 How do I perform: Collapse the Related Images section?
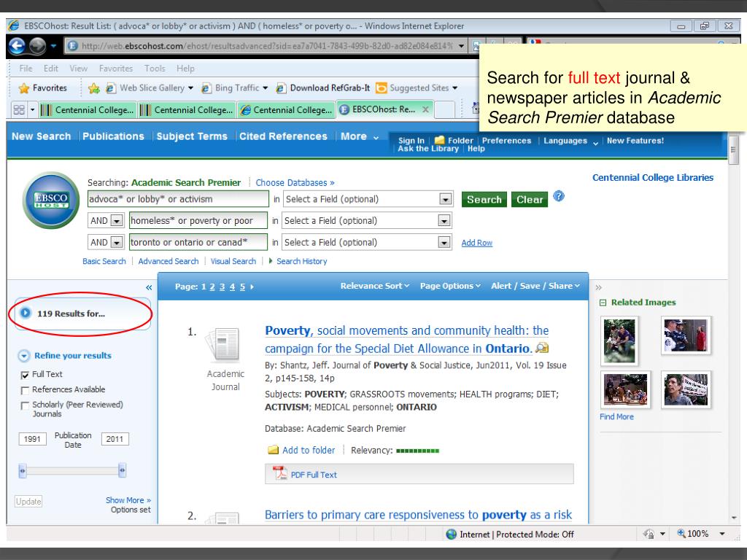603,303
